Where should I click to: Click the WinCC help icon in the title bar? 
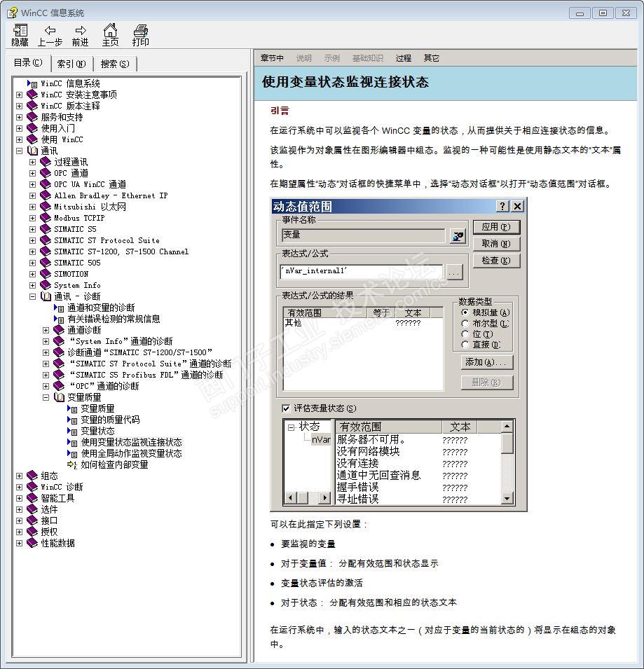pyautogui.click(x=13, y=13)
